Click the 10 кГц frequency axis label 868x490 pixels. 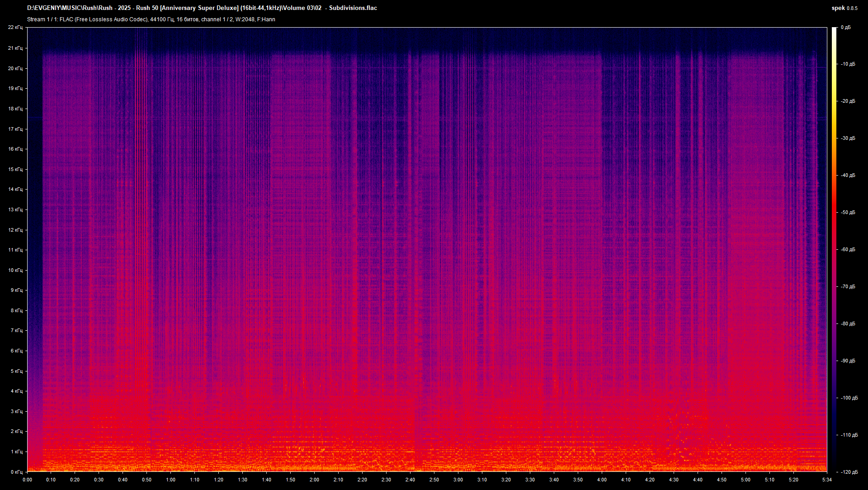15,270
